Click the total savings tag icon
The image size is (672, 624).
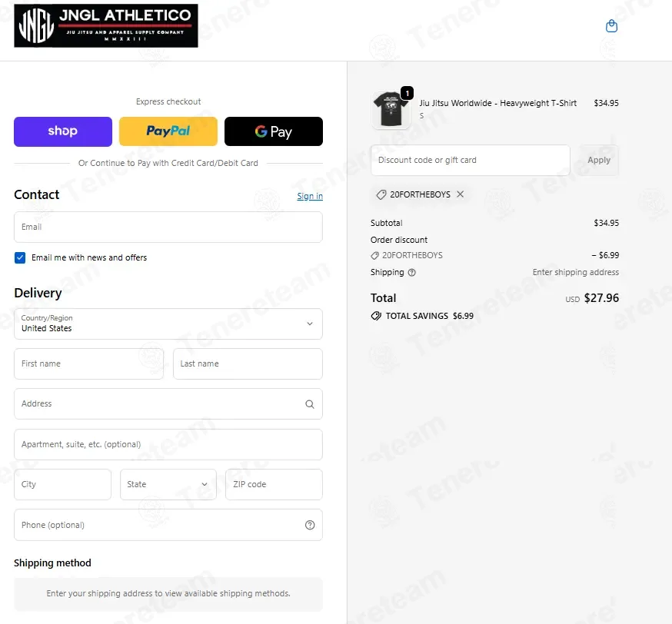point(376,316)
